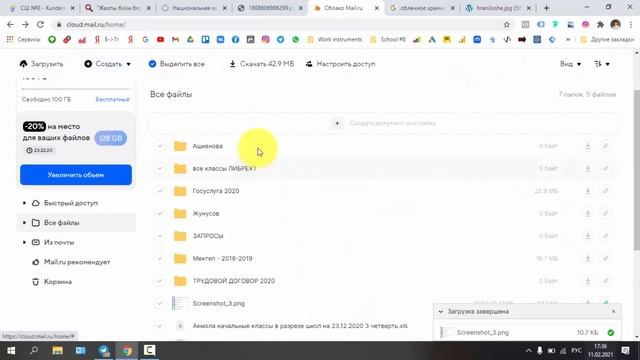Viewport: 640px width, 360px height.
Task: Check the Ашкенова folder checkbox
Action: tap(160, 146)
